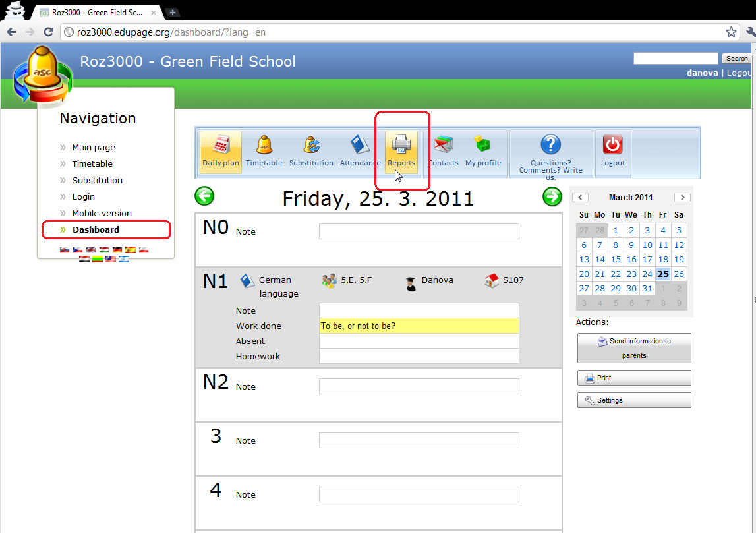Show previous month in the calendar
Screen dimensions: 756x534
pyautogui.click(x=580, y=198)
